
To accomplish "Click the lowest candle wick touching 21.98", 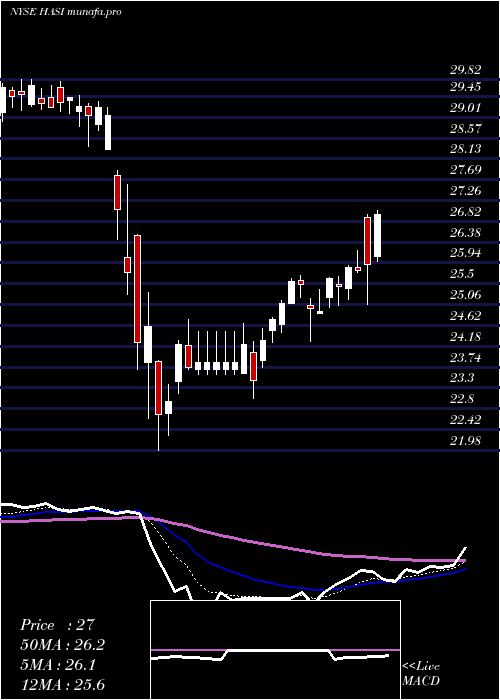I will click(x=158, y=432).
